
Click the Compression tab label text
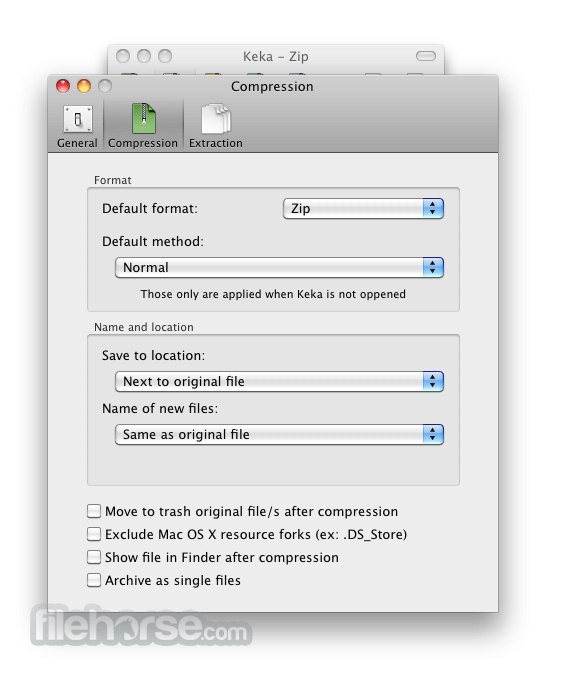143,143
